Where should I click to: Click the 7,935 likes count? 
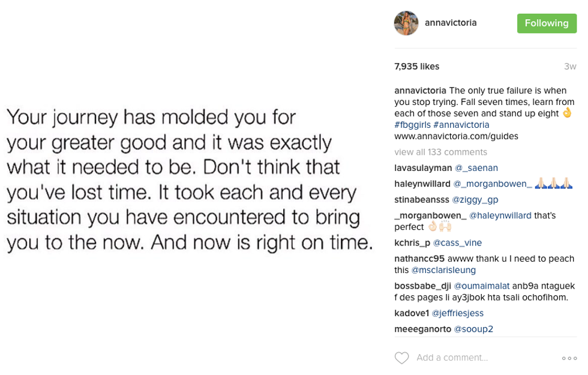(x=416, y=67)
